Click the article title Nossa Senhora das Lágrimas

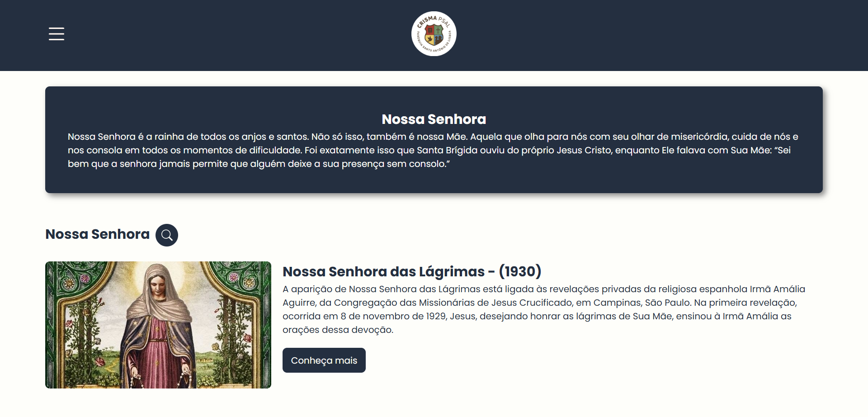[x=383, y=271]
